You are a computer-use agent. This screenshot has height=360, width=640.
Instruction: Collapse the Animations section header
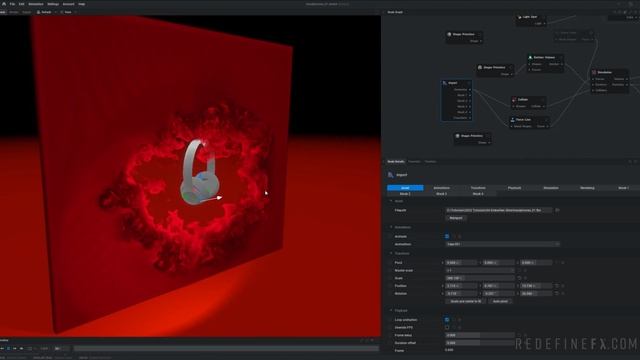tap(401, 227)
